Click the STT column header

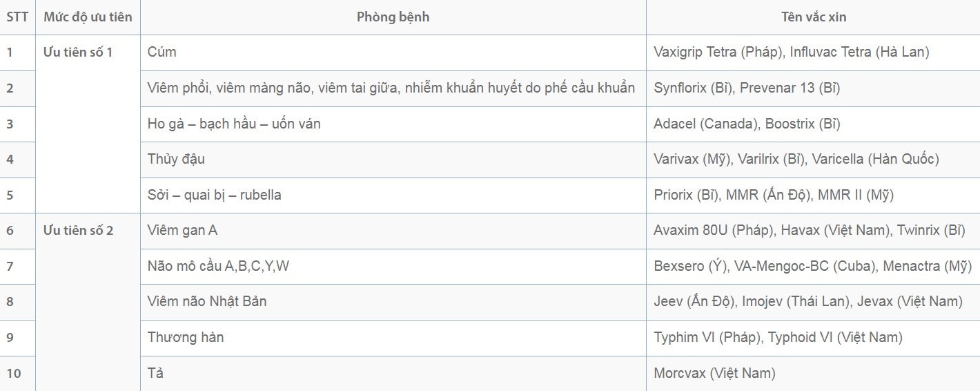tap(17, 17)
